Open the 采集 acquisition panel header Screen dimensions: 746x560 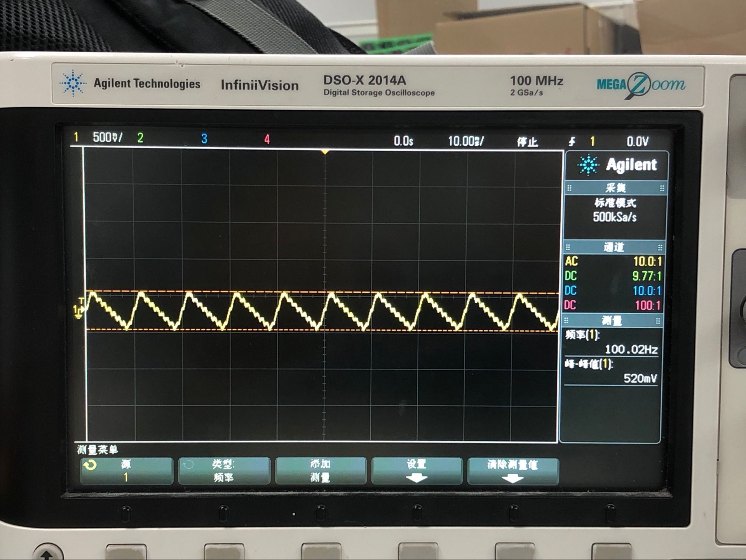pyautogui.click(x=615, y=188)
